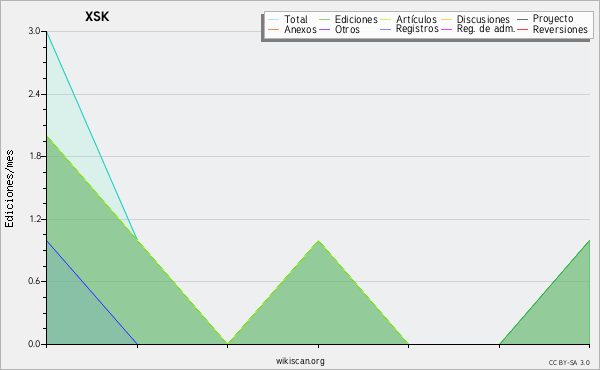Click the Reg. de adm. legend label
This screenshot has width=600, height=370.
486,29
